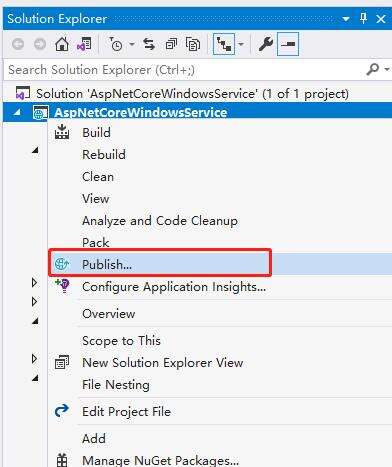
Task: Toggle the Show All Files icon
Action: coord(193,44)
